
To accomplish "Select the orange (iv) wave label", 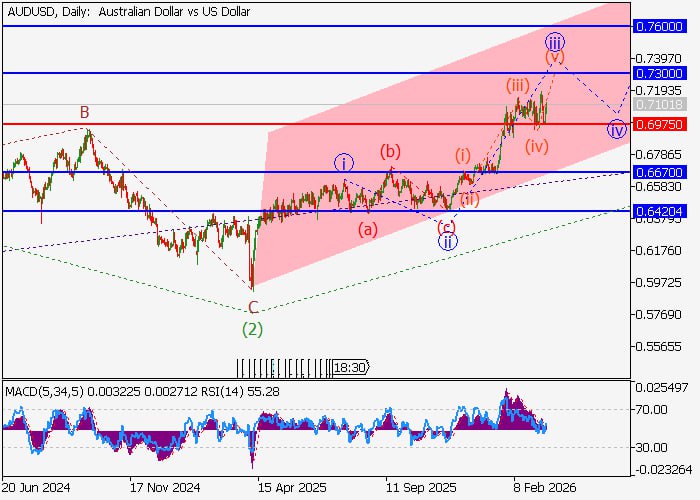I will tap(537, 147).
